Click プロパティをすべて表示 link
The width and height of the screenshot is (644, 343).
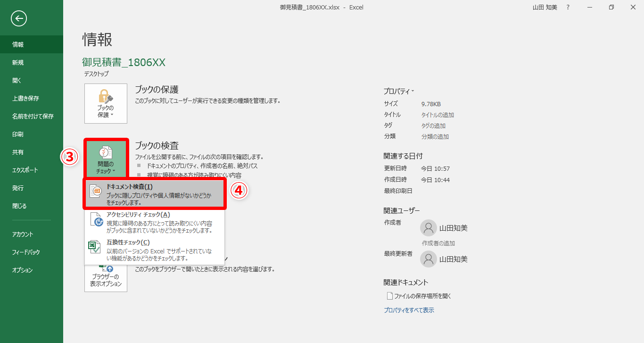click(x=409, y=310)
